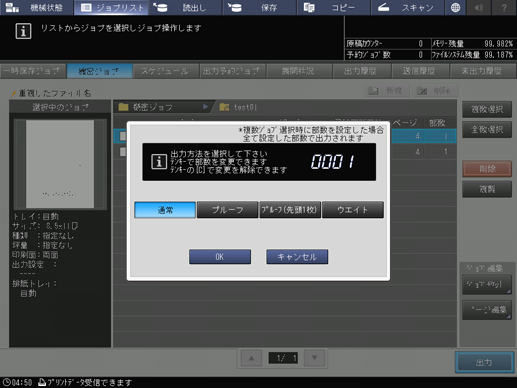Click the clock icon in status bar
This screenshot has height=388, width=517.
pos(6,382)
